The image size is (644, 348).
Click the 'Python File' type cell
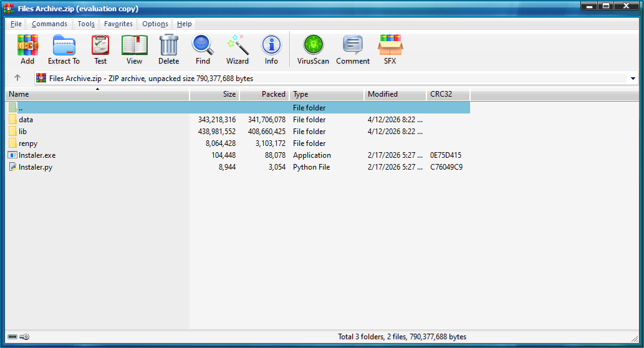(x=311, y=167)
